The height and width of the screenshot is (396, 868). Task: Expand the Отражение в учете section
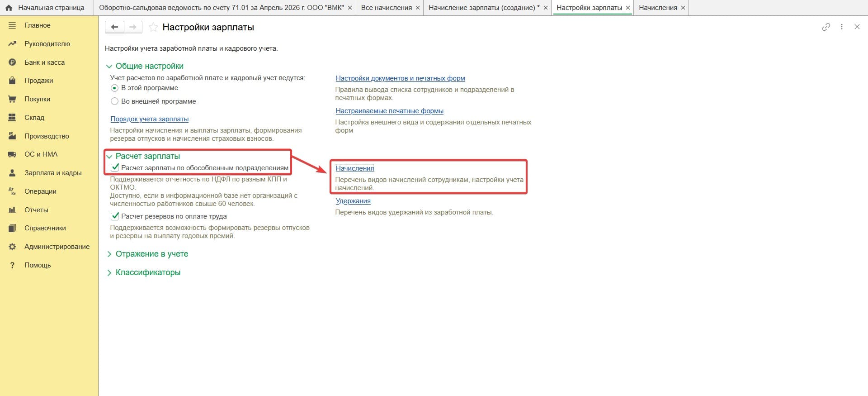[x=109, y=254]
